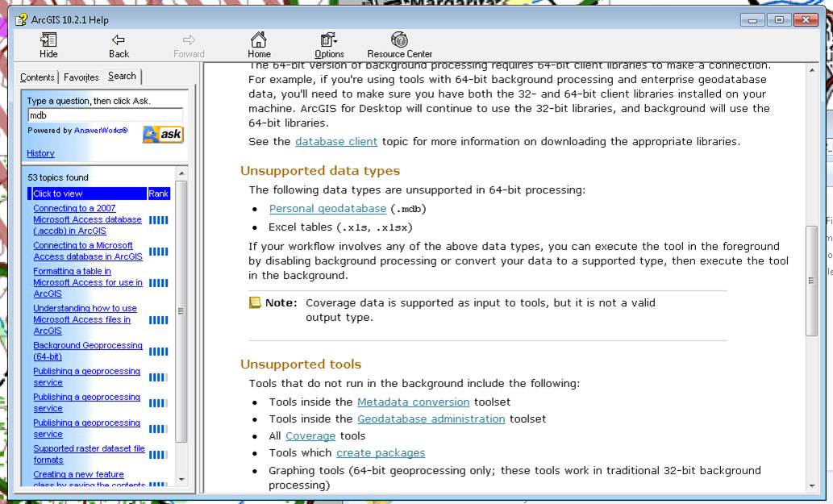Click the content pane scroll down arrow
Screen dimensions: 833x504
pos(812,486)
